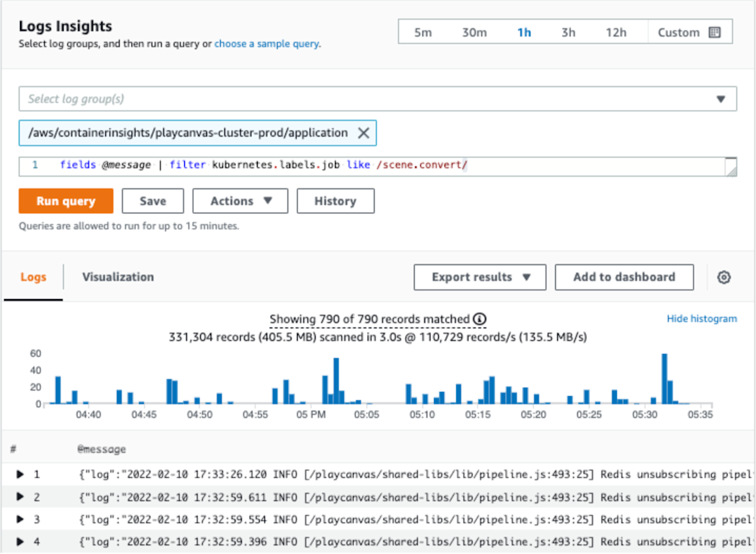Viewport: 756px width, 554px height.
Task: Click the # column header
Action: pyautogui.click(x=13, y=449)
